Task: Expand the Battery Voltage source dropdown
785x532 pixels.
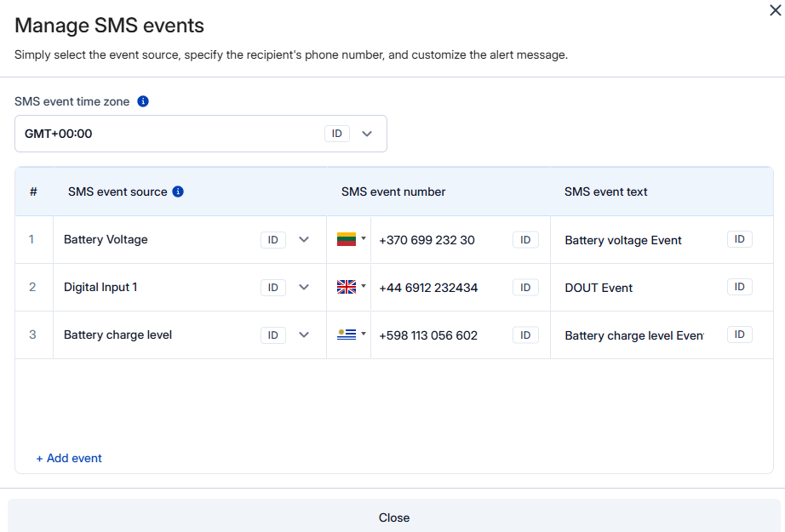Action: click(x=304, y=240)
